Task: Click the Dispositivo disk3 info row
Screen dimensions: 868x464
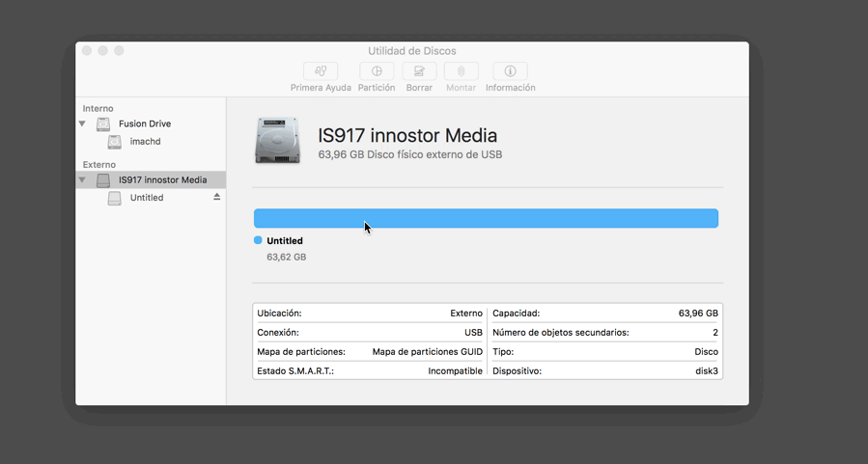Action: pyautogui.click(x=605, y=370)
